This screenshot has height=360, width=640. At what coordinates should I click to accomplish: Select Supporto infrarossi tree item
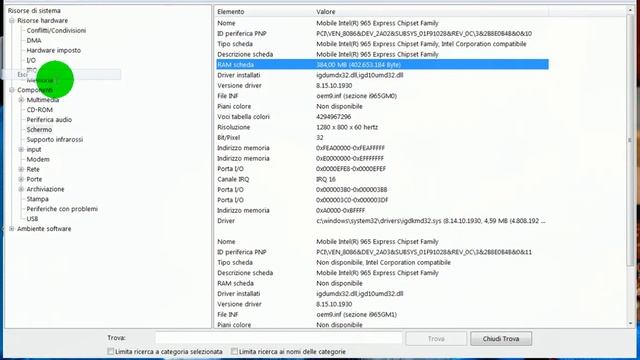point(55,139)
